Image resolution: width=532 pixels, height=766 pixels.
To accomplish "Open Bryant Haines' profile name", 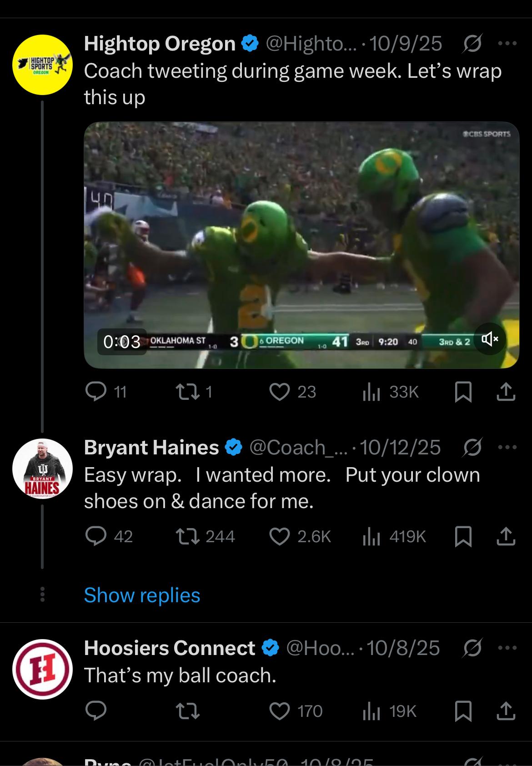I will pos(151,448).
